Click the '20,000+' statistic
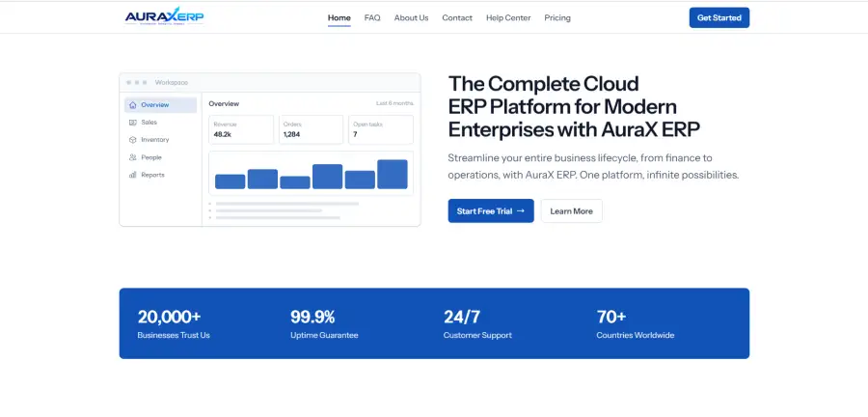 coord(170,317)
